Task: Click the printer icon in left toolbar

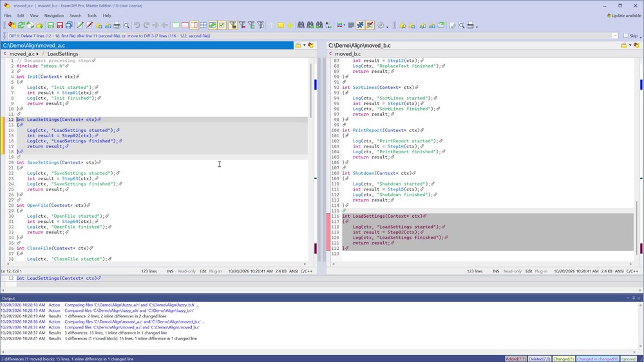Action: (x=117, y=26)
